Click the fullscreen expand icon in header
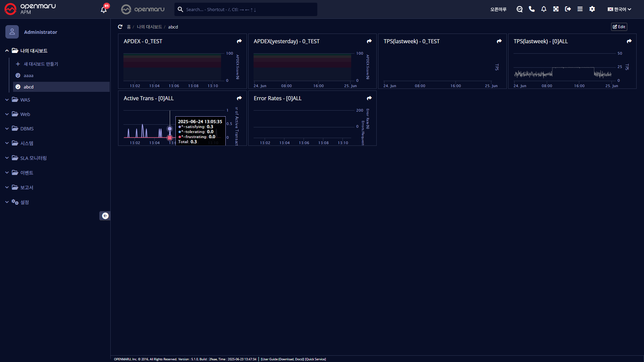This screenshot has width=644, height=362. tap(556, 9)
